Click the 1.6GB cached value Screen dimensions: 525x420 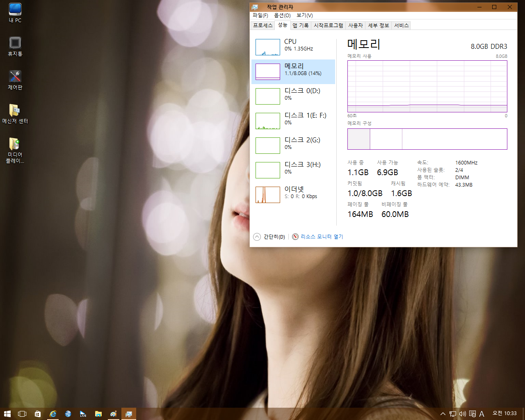click(402, 193)
